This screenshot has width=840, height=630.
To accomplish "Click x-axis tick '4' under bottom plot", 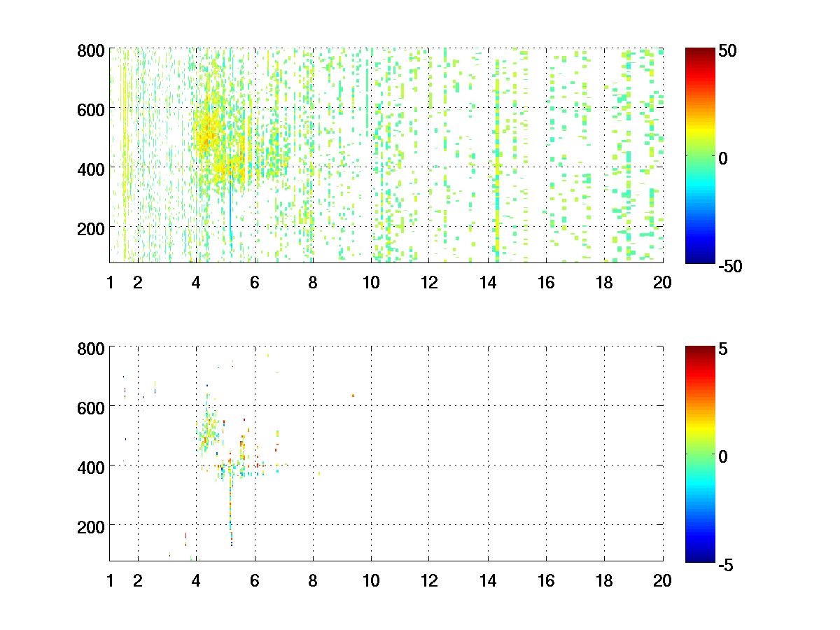I will click(x=196, y=580).
